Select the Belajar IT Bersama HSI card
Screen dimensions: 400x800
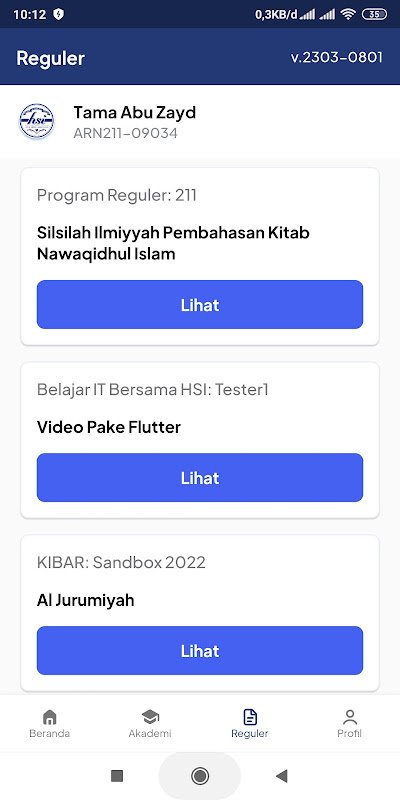point(200,440)
